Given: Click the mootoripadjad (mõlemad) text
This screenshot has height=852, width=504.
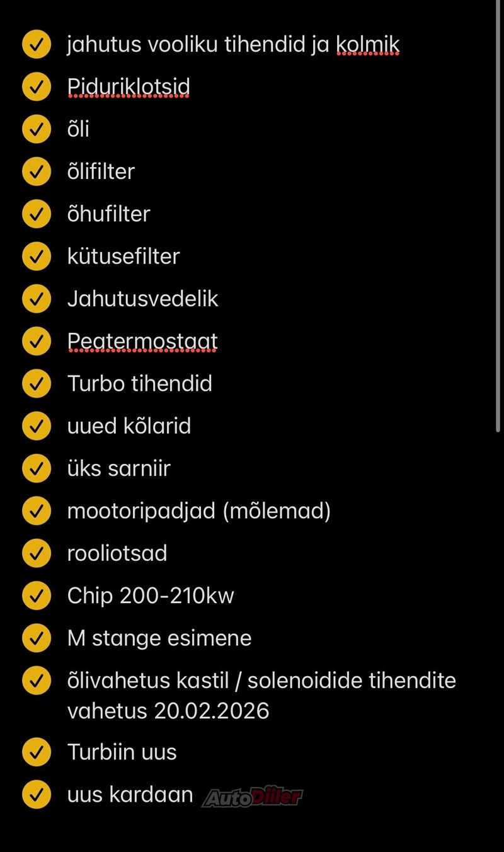Looking at the screenshot, I should 199,510.
